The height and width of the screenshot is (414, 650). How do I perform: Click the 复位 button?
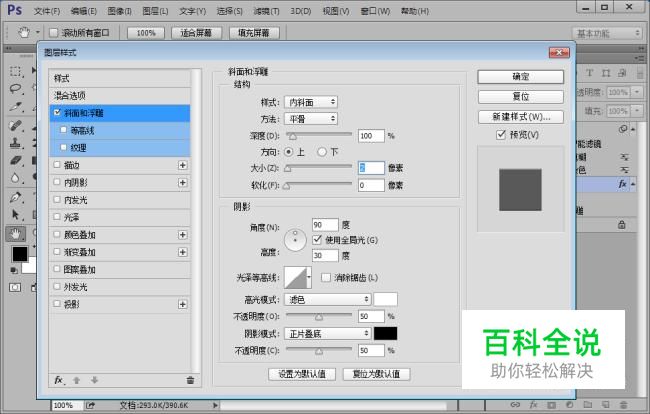(521, 97)
